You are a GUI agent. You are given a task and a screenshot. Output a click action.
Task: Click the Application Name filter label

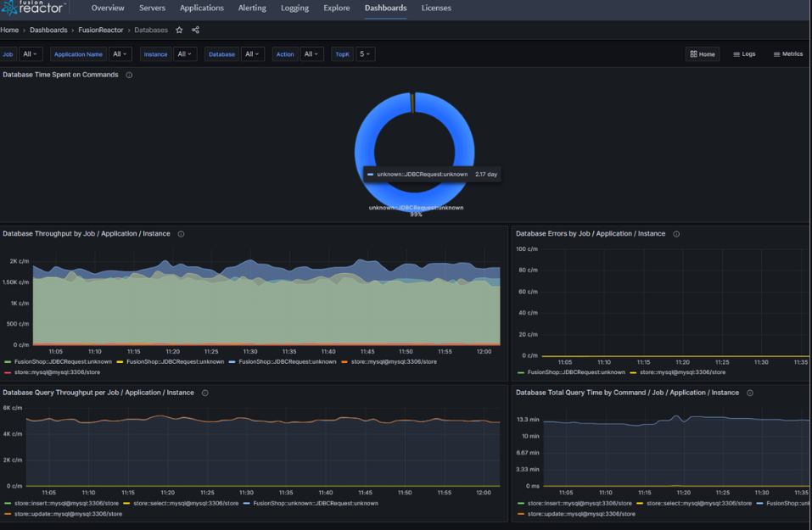point(78,53)
